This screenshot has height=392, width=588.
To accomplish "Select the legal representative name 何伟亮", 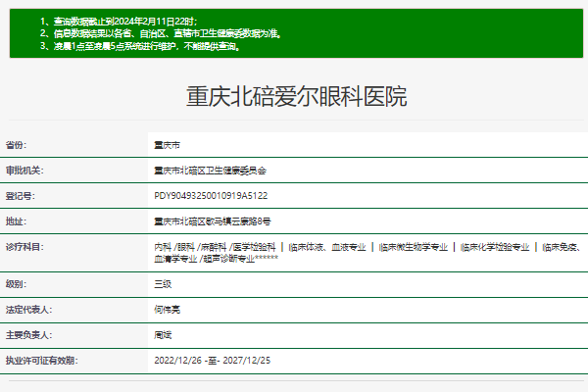I will coord(168,310).
